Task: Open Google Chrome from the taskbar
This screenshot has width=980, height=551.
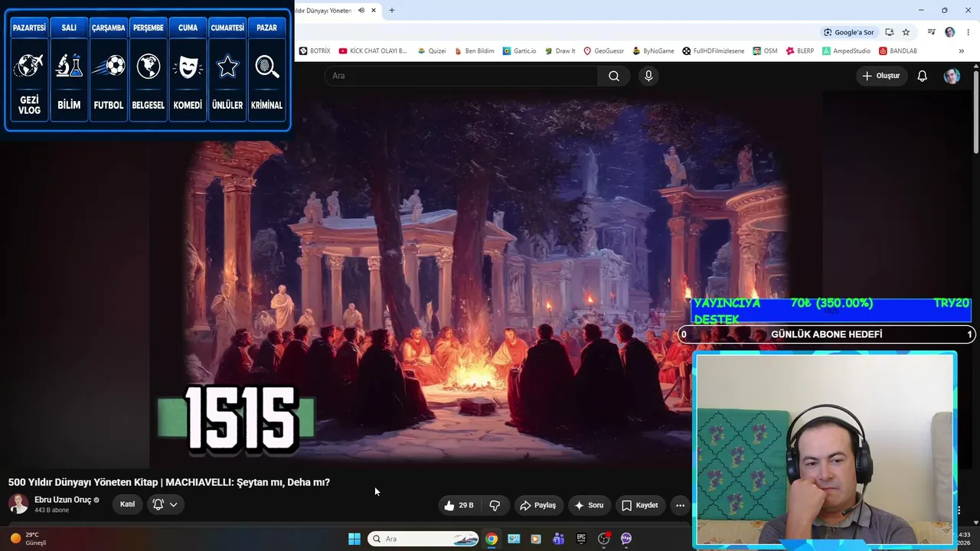Action: [492, 539]
